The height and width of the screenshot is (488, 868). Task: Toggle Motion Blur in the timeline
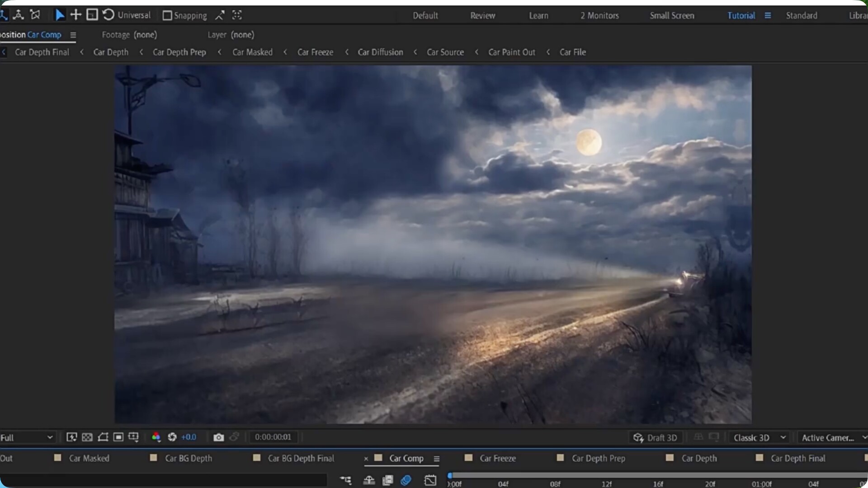point(406,480)
